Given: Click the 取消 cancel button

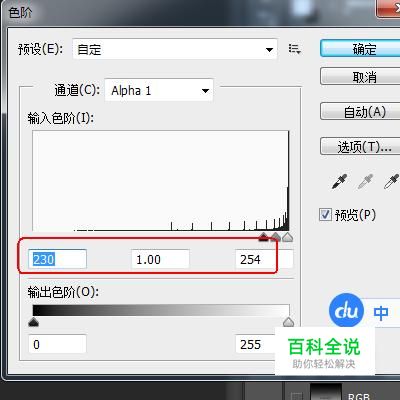Looking at the screenshot, I should point(360,77).
